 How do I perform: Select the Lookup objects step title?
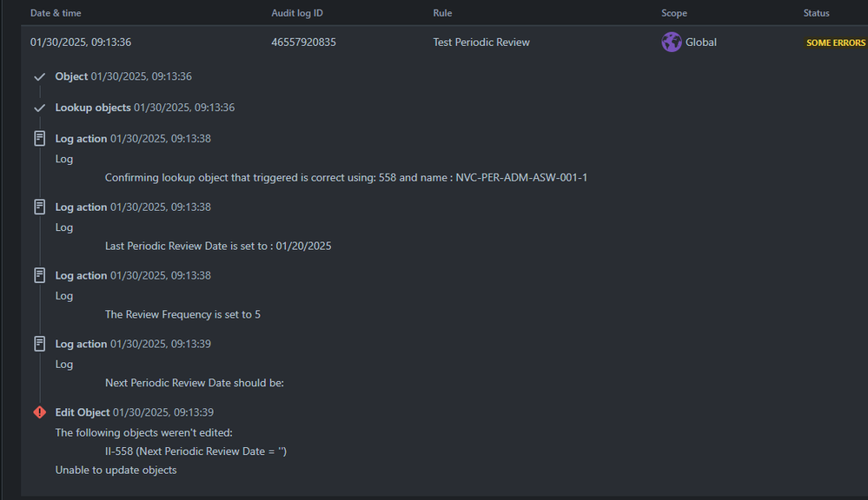[92, 108]
